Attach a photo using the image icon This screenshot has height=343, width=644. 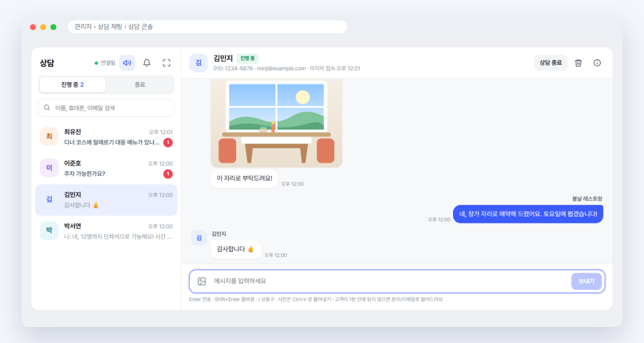[202, 281]
